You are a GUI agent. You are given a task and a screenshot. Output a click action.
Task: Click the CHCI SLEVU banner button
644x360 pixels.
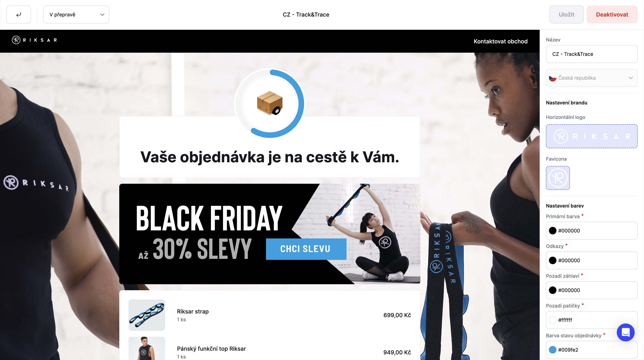[306, 249]
